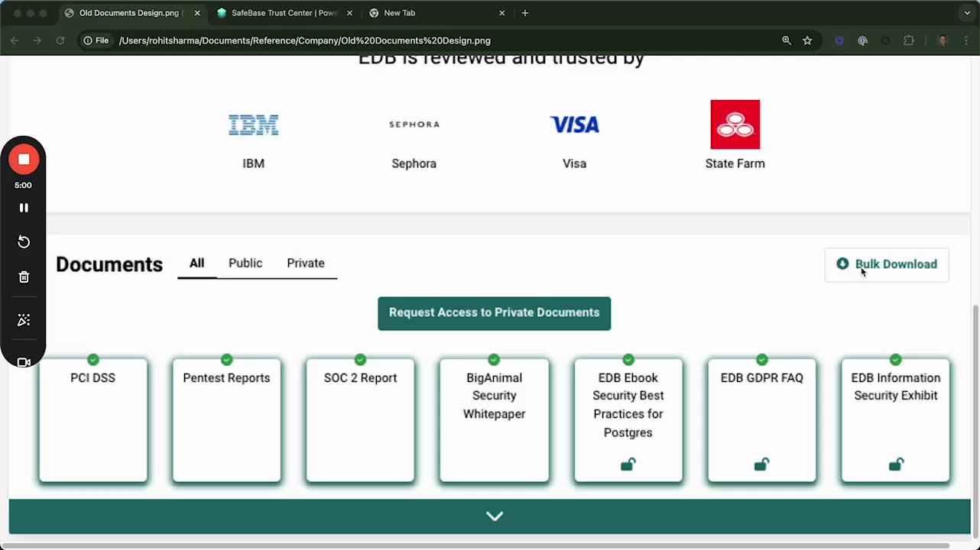Open the Chrome three-dot menu
Image resolution: width=980 pixels, height=550 pixels.
[x=965, y=40]
